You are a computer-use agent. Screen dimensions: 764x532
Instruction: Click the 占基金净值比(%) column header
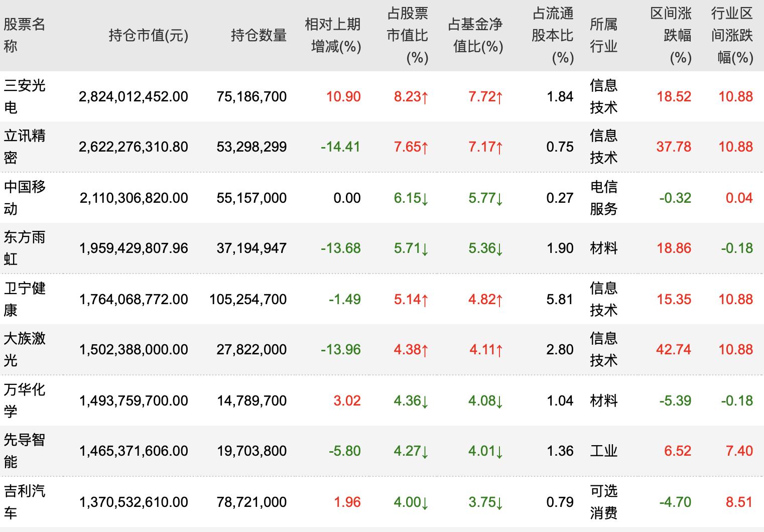[475, 35]
